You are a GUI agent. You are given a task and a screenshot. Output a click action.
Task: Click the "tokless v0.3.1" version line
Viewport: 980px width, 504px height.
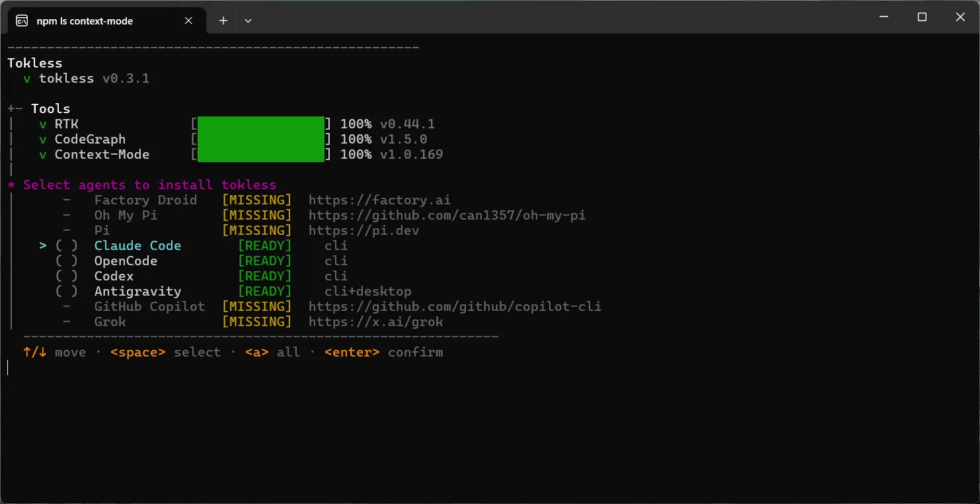pos(94,78)
